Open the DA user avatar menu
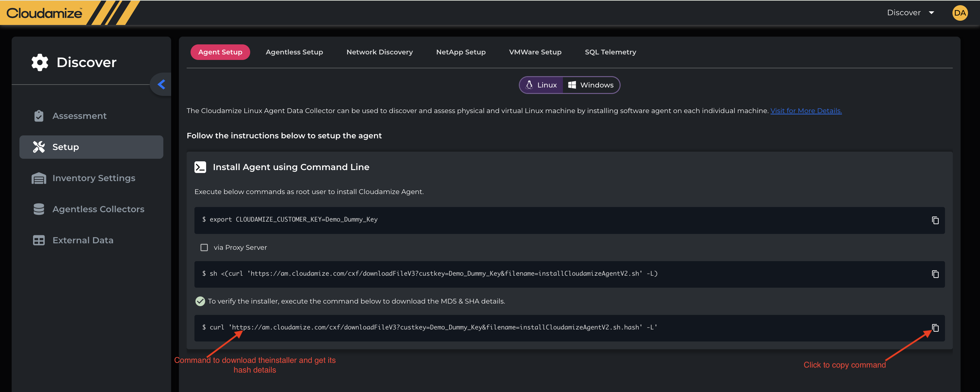This screenshot has height=392, width=980. (x=960, y=13)
